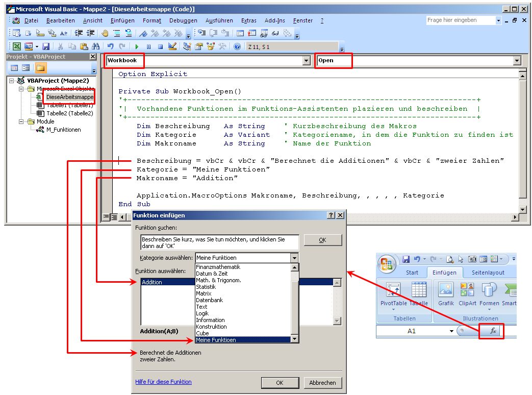Collapse the Microsoft Excel Objekte folder
The image size is (532, 395).
coord(21,89)
